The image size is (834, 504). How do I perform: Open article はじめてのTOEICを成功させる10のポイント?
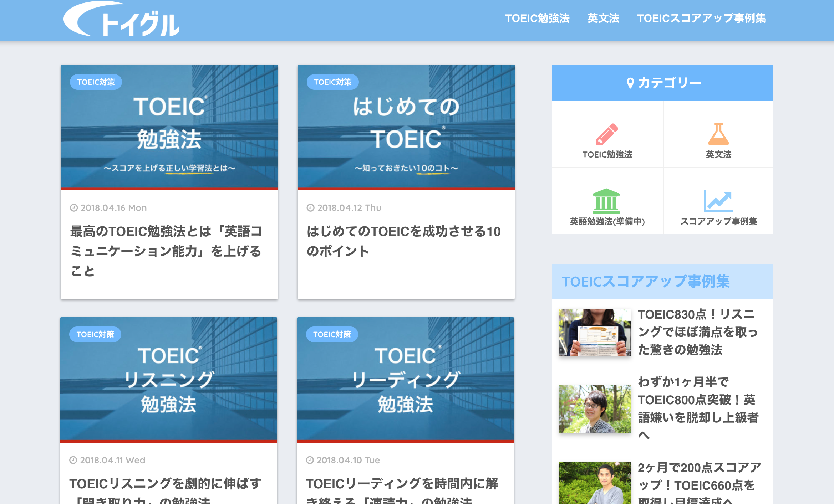coord(404,241)
